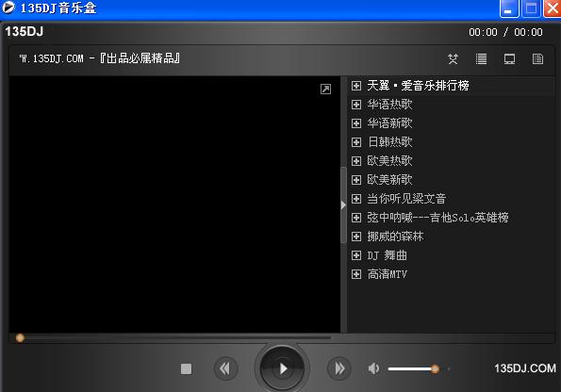
Task: Collapse the playlist panel with divider arrow
Action: [x=343, y=204]
